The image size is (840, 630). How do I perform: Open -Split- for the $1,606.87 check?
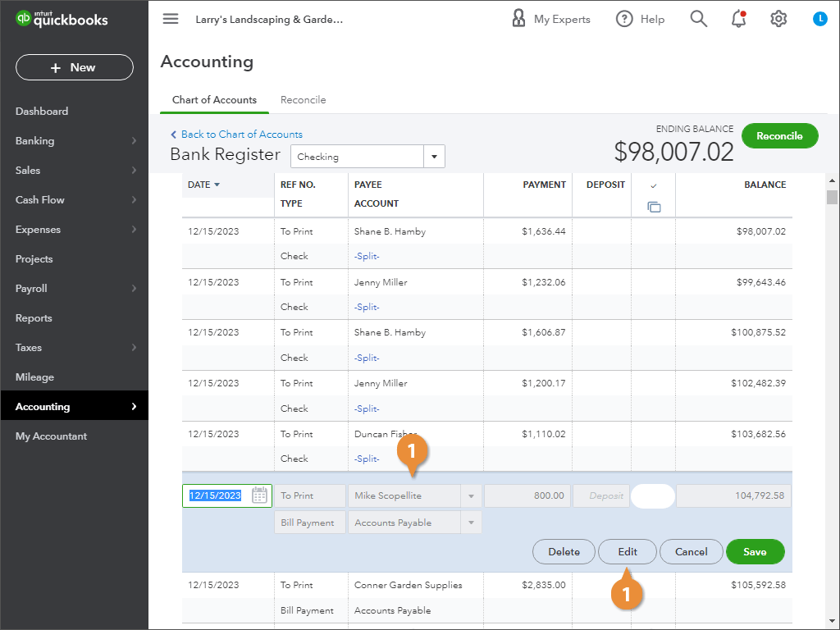pyautogui.click(x=367, y=358)
